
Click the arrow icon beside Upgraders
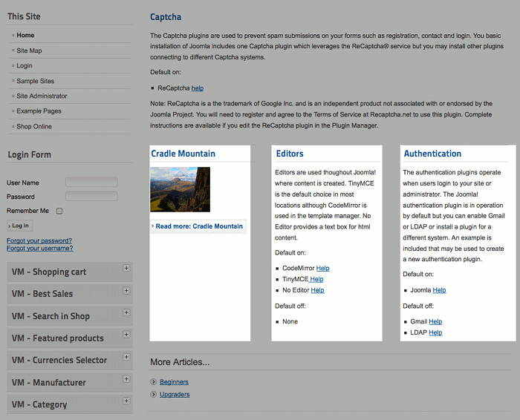tap(154, 394)
